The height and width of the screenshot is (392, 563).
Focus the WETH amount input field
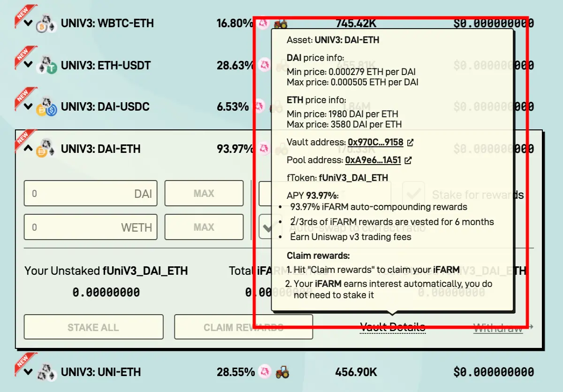[91, 227]
